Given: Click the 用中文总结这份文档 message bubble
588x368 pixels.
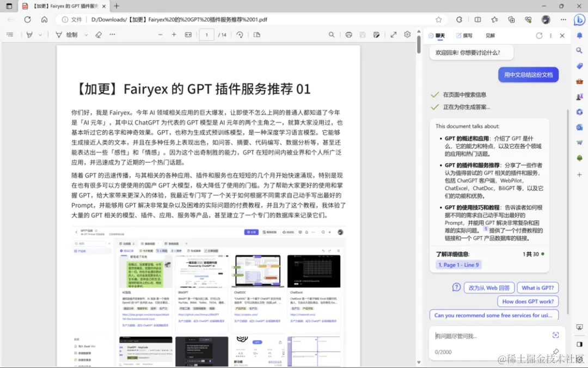Looking at the screenshot, I should point(528,75).
